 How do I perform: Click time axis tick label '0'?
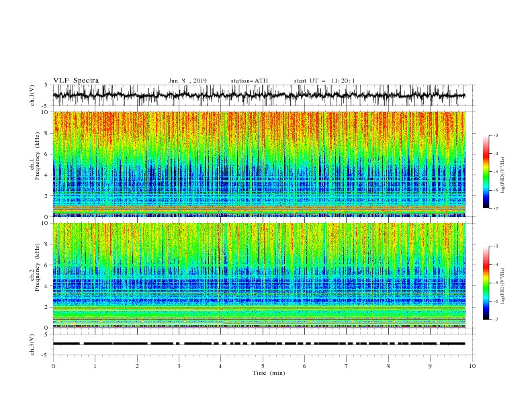(x=53, y=366)
